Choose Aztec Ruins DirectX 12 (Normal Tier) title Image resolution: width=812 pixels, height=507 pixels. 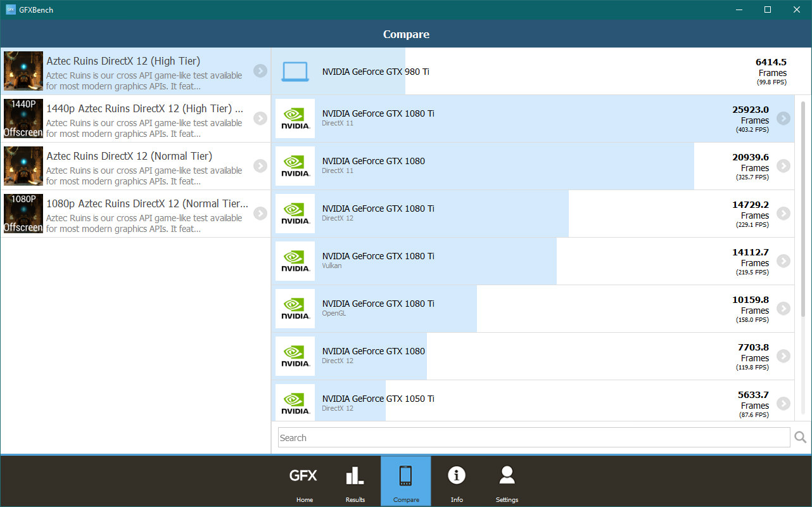[x=129, y=156]
